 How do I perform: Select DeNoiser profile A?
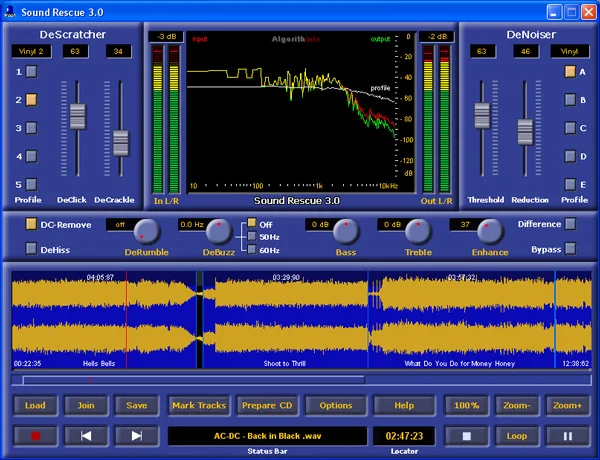[x=570, y=72]
